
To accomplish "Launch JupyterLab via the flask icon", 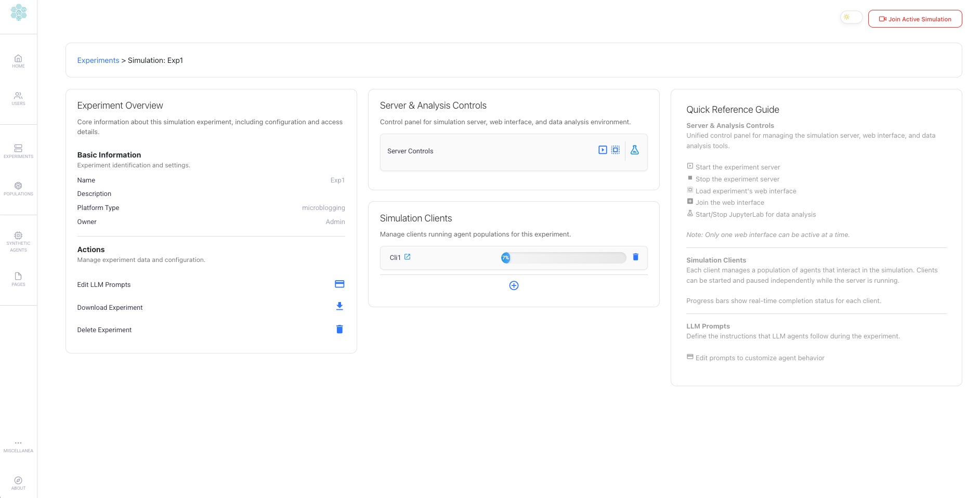I will (634, 150).
